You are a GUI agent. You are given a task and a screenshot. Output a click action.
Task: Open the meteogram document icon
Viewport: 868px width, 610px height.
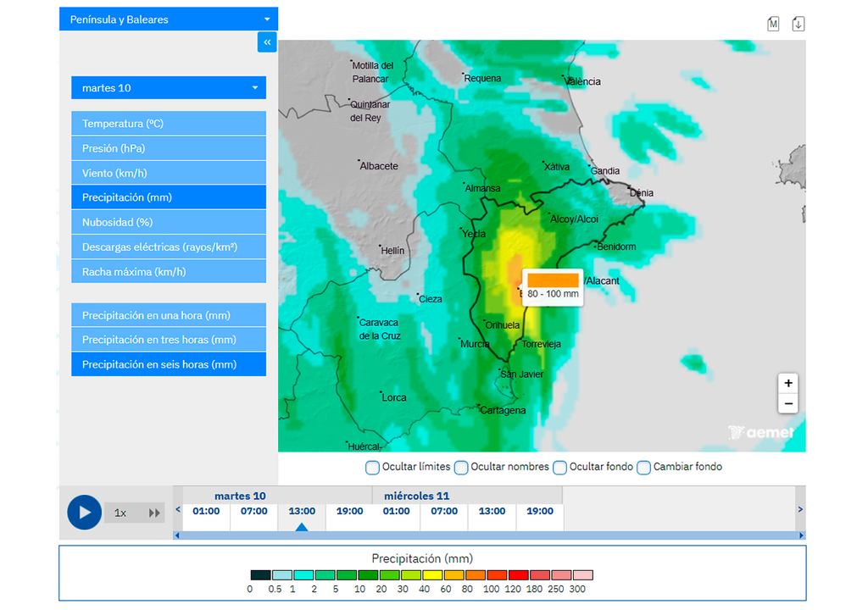click(773, 24)
